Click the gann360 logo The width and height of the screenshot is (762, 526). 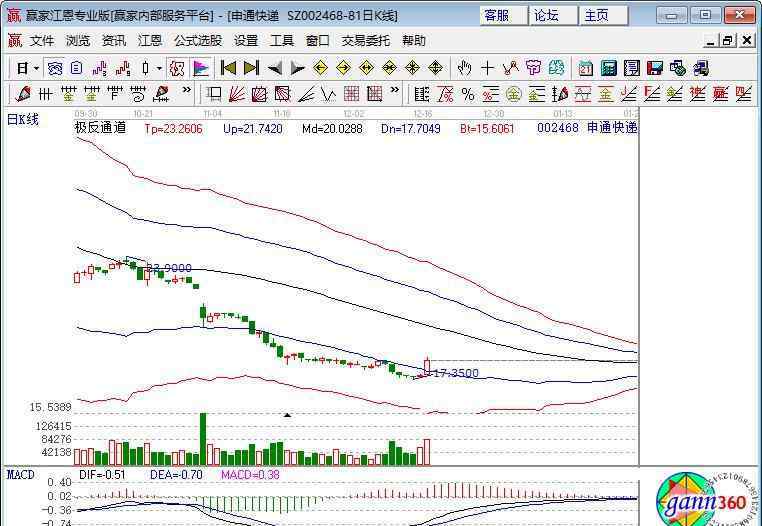[x=706, y=500]
